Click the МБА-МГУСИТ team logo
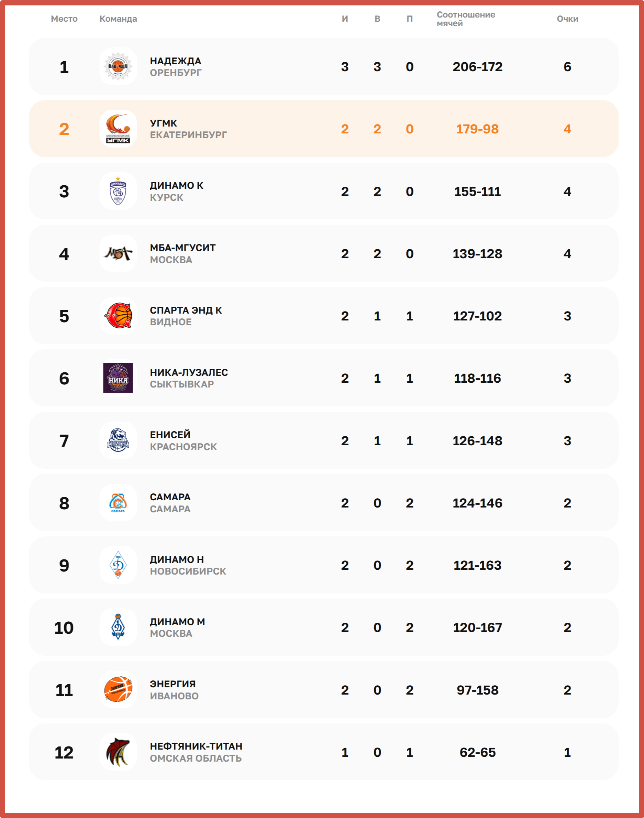 pyautogui.click(x=118, y=253)
